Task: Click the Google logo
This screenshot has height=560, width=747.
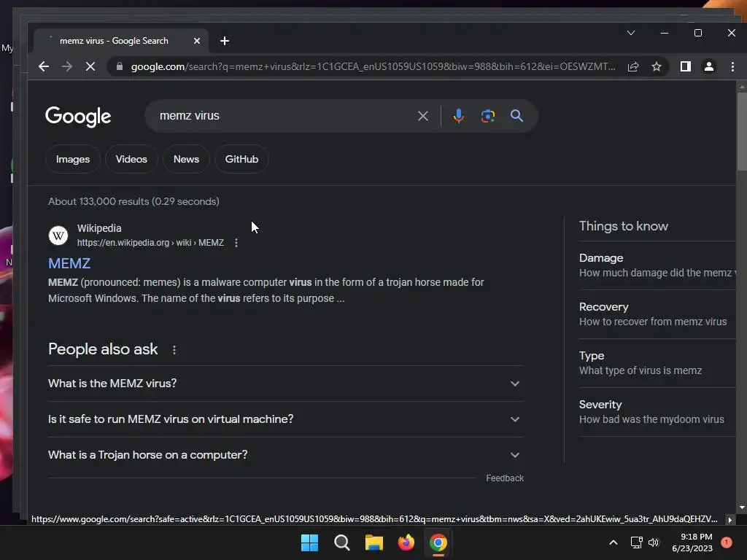Action: coord(78,116)
